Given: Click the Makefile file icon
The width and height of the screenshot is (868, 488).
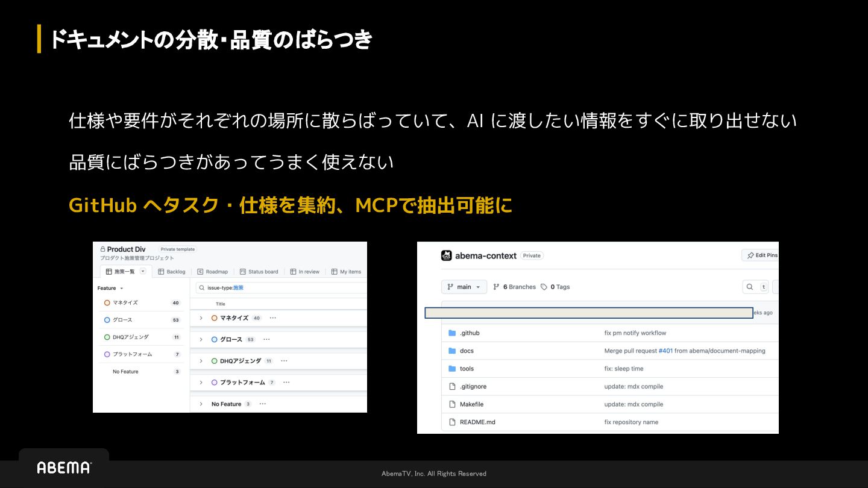Looking at the screenshot, I should (x=453, y=404).
